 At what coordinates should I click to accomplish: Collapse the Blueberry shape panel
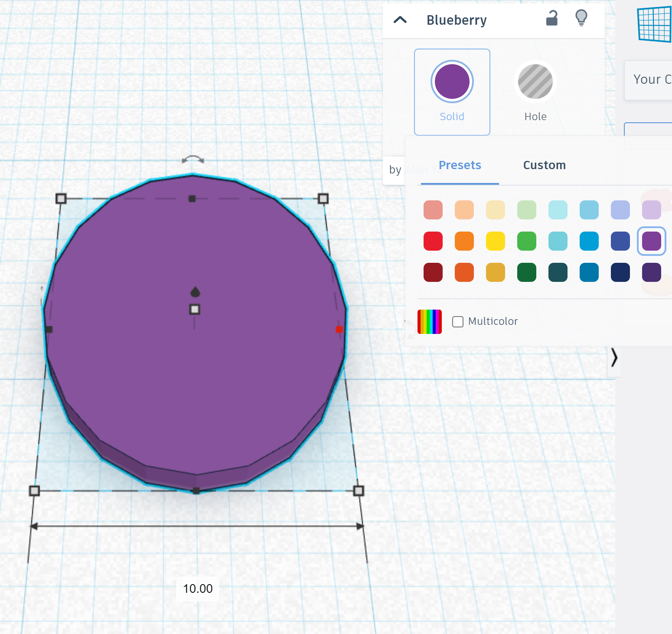(x=400, y=20)
